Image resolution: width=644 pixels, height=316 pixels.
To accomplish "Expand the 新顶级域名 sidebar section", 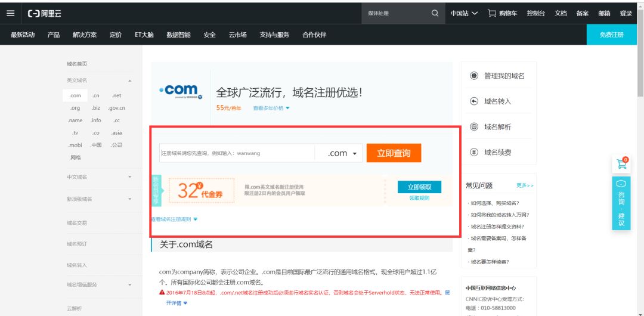I will [130, 199].
